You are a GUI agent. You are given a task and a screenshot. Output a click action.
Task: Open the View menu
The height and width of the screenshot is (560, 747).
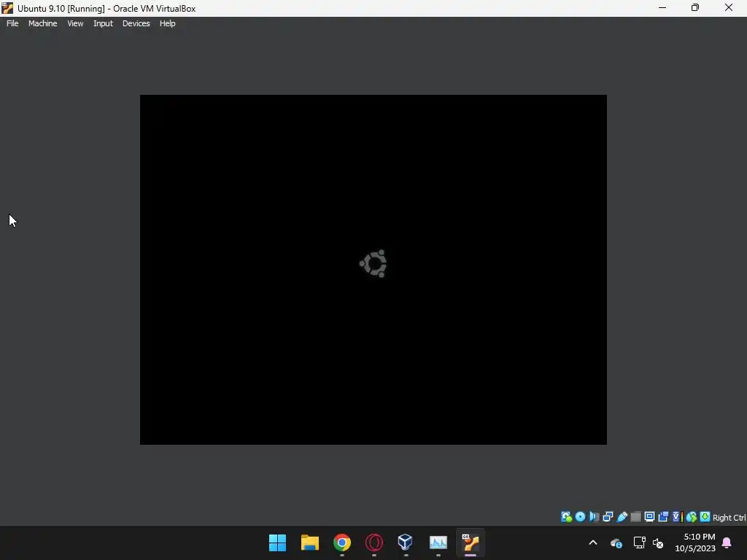click(75, 23)
